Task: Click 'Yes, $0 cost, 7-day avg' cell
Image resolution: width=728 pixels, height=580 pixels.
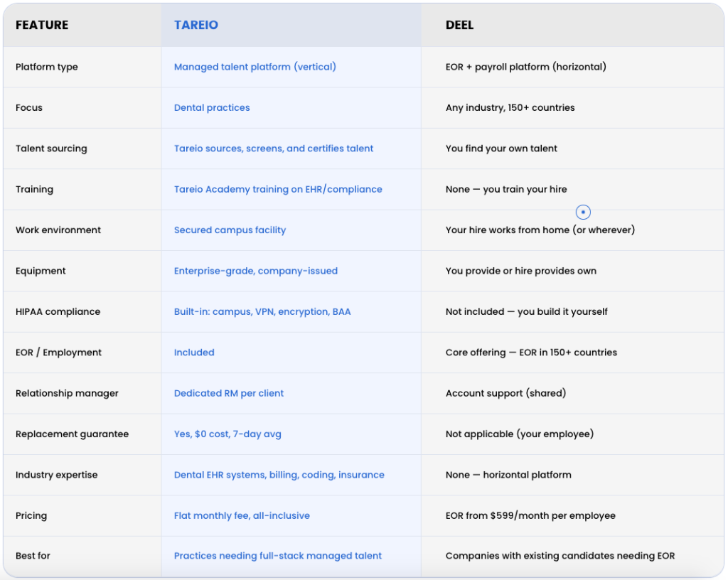Action: coord(227,434)
